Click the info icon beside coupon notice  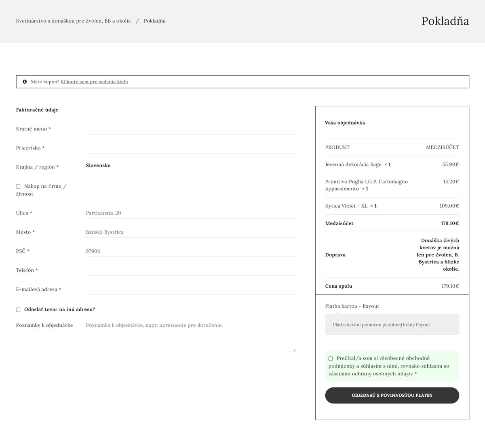click(25, 82)
